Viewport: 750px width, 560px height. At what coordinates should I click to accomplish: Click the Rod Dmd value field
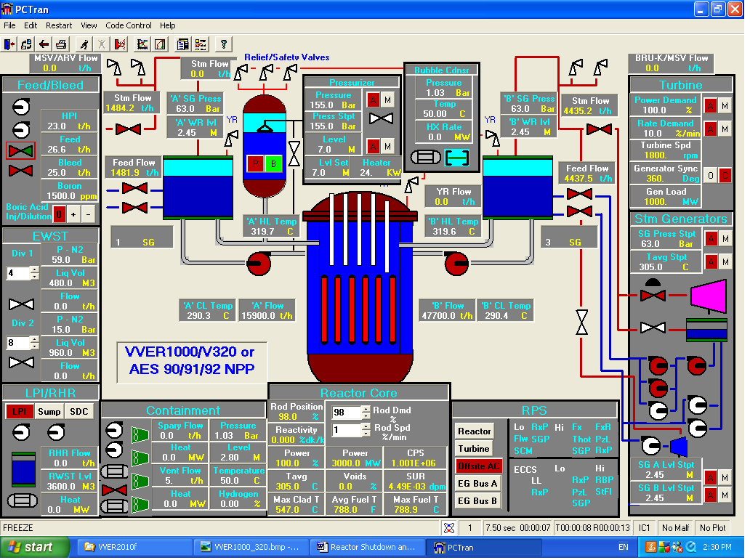click(x=347, y=413)
